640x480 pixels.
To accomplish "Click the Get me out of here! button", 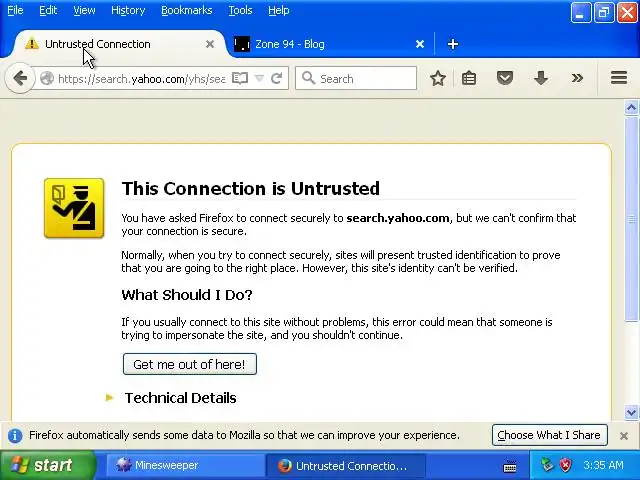I will pos(190,364).
